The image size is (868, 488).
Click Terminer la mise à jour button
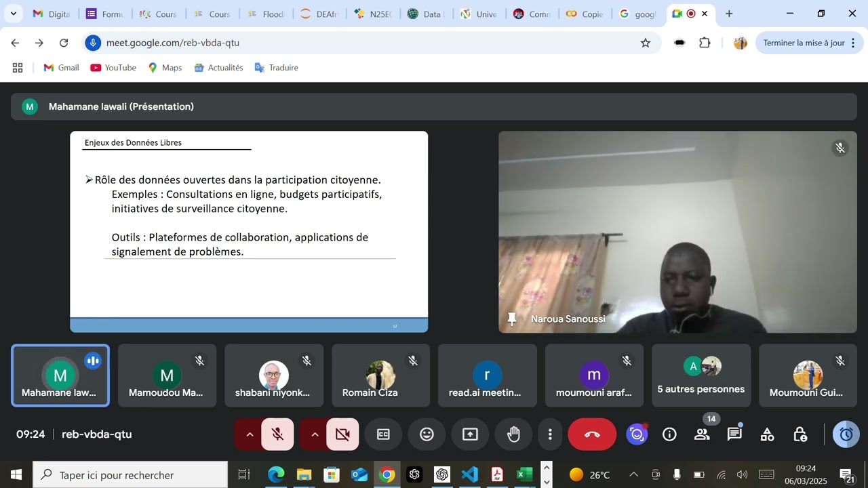[x=809, y=43]
